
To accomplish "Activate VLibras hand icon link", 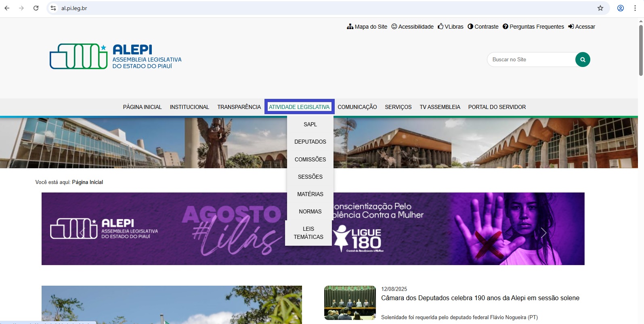I will tap(441, 27).
